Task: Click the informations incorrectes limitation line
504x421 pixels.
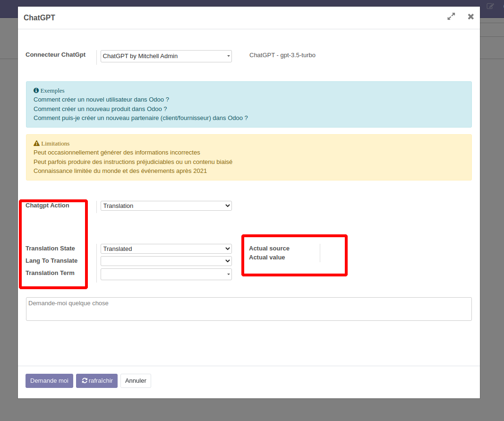Action: click(117, 153)
